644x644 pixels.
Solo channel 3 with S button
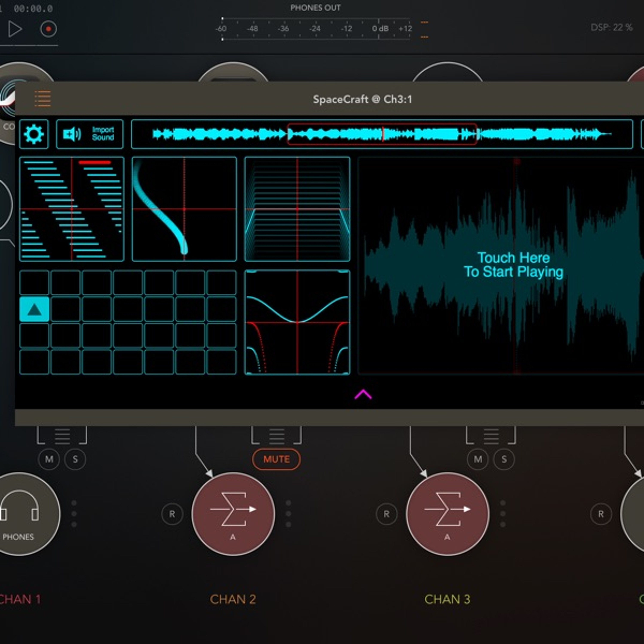click(504, 459)
